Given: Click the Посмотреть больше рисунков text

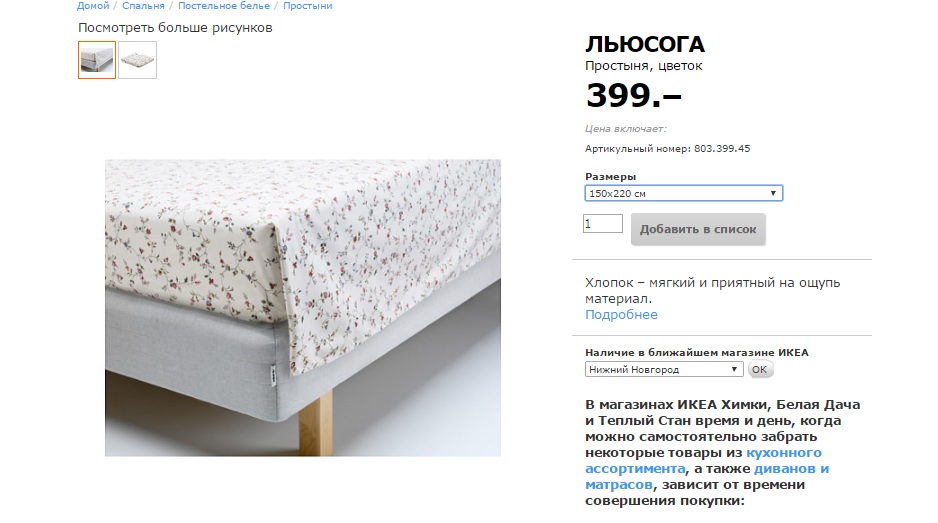Looking at the screenshot, I should click(175, 28).
